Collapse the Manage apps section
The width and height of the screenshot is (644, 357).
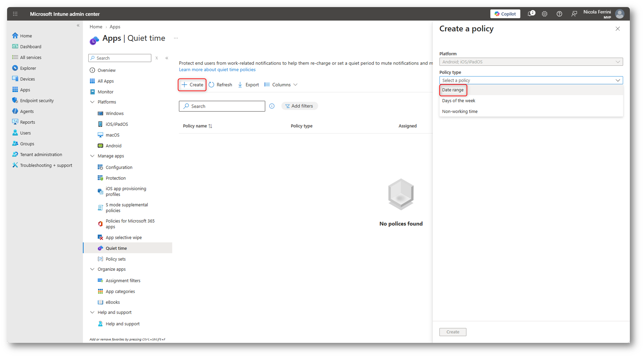click(92, 156)
